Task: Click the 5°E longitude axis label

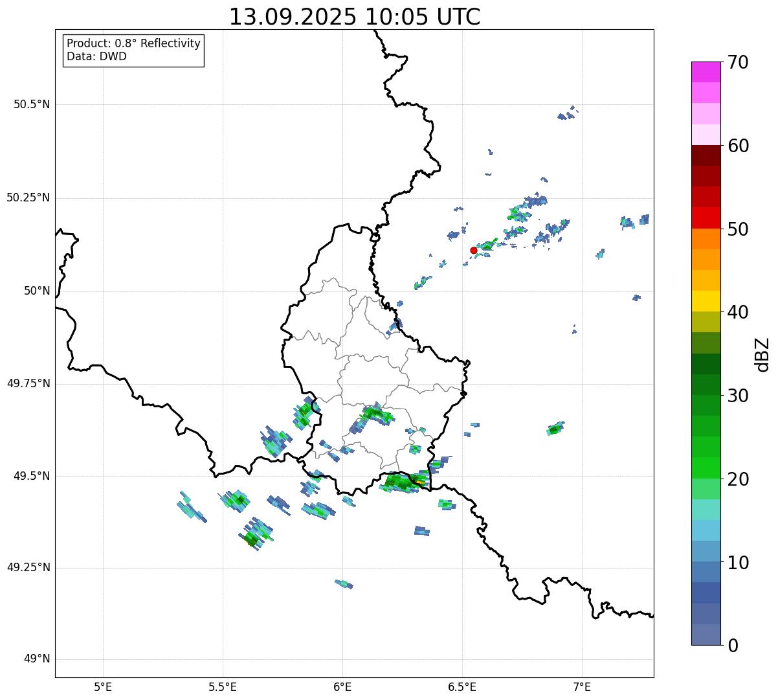Action: click(103, 686)
